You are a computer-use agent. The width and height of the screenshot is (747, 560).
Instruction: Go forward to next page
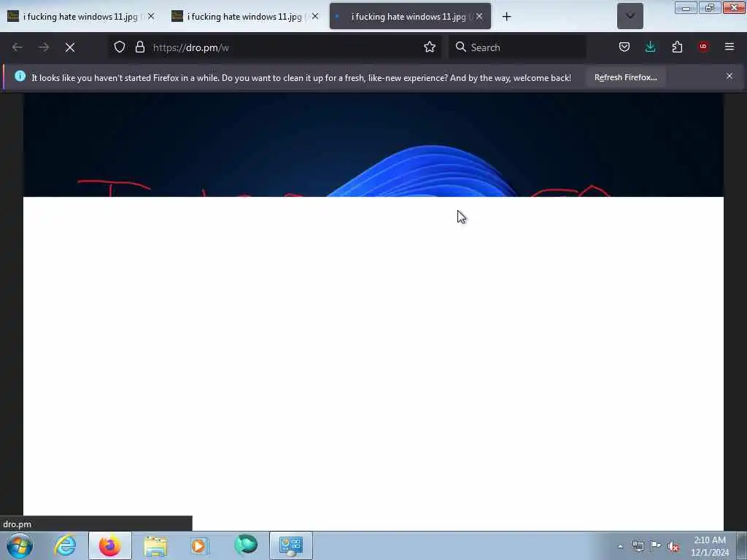point(44,47)
